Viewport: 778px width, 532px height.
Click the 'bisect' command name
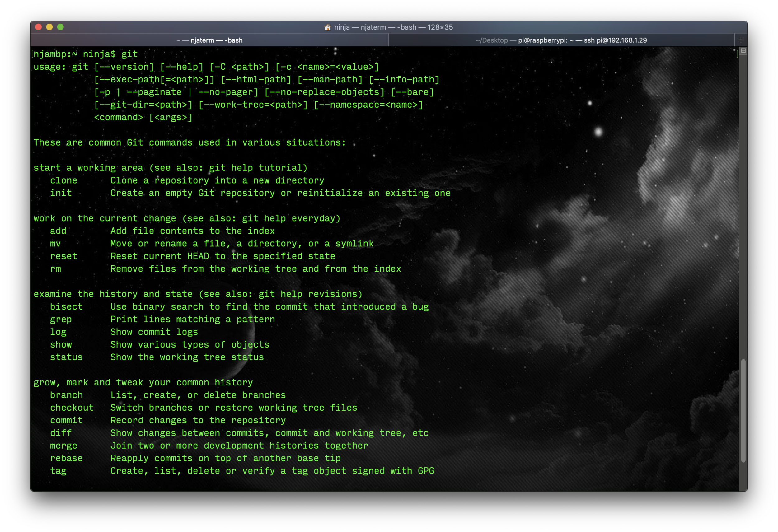[66, 307]
